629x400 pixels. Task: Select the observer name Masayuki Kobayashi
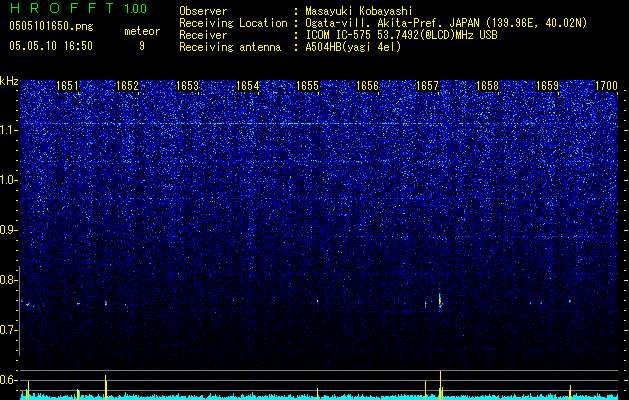(x=359, y=11)
